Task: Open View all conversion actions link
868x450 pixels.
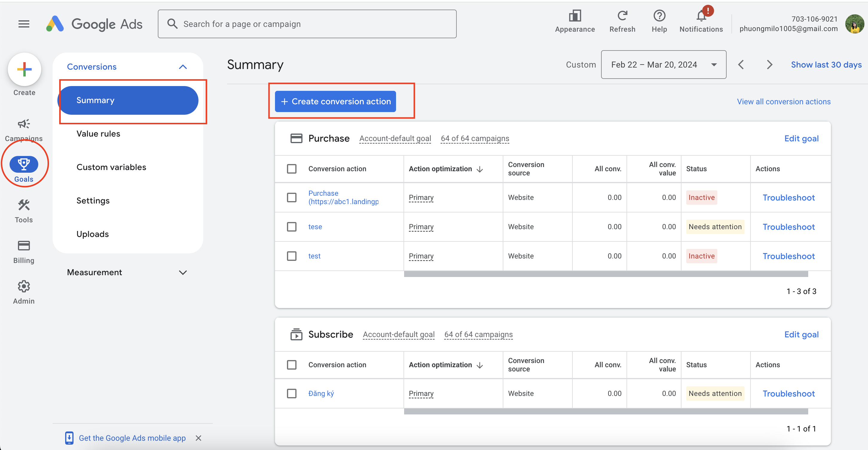Action: [783, 102]
